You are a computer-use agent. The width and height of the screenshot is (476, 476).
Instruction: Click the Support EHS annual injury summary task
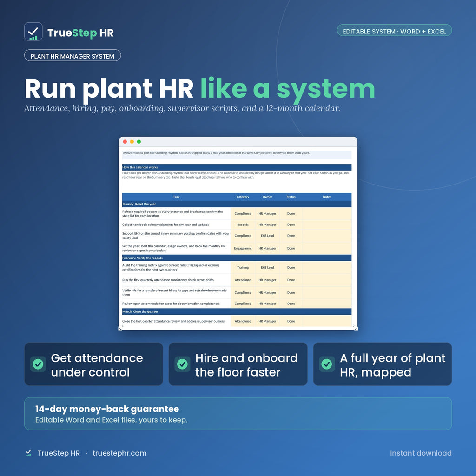(176, 236)
